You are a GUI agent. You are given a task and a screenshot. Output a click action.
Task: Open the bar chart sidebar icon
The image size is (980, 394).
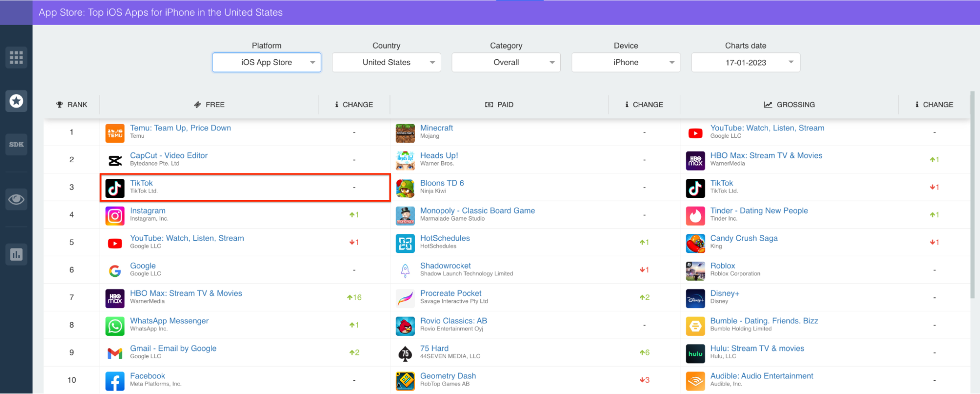pos(16,254)
